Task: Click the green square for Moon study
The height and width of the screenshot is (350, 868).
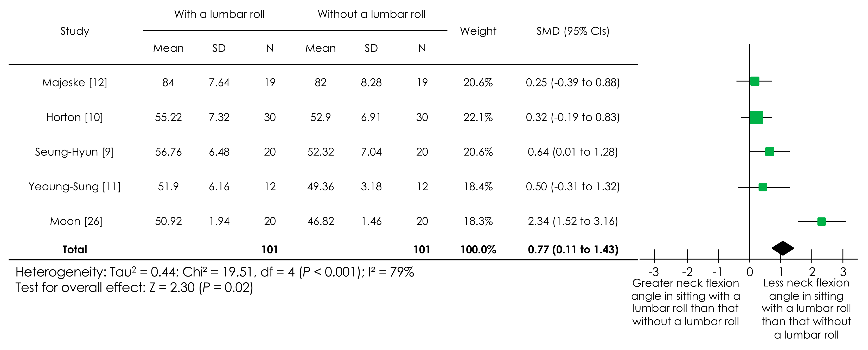Action: pos(821,222)
